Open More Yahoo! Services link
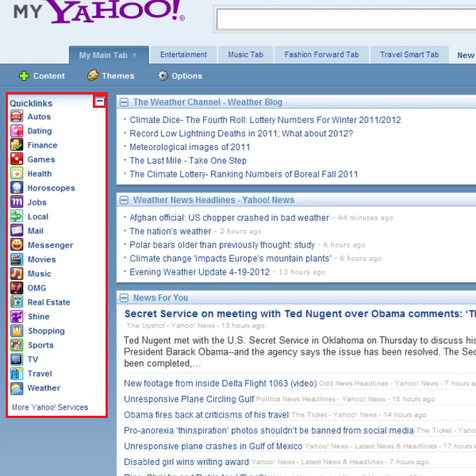 (50, 407)
